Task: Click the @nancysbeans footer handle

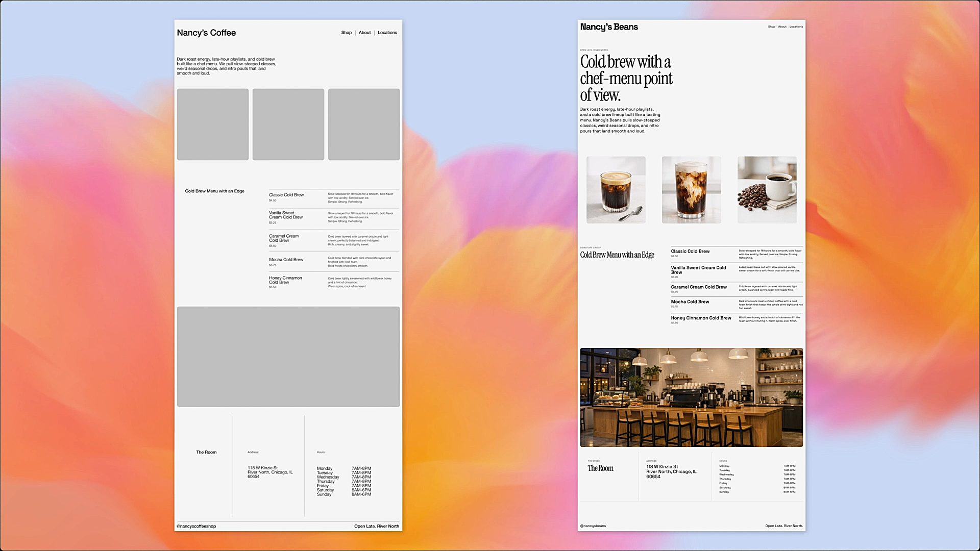Action: (x=593, y=525)
